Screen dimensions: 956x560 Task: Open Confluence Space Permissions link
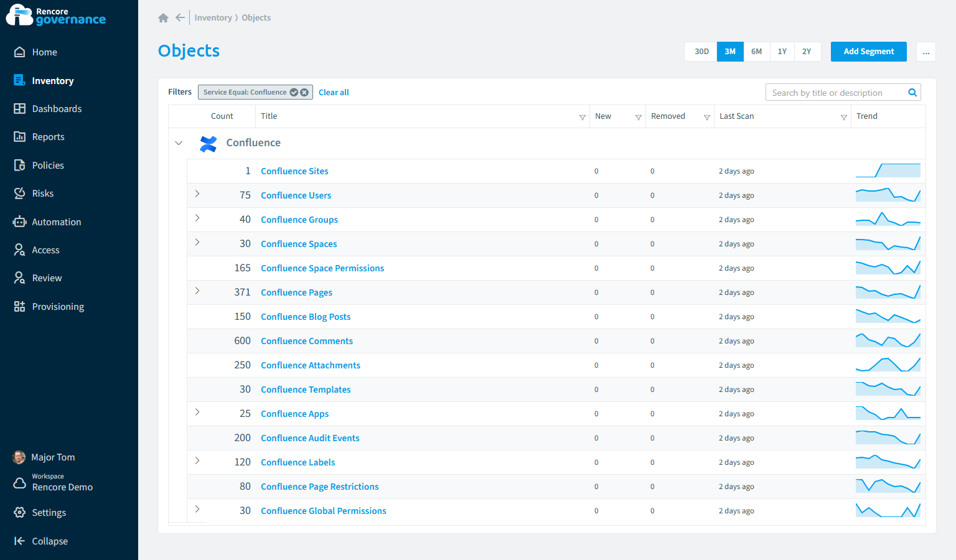pos(322,268)
